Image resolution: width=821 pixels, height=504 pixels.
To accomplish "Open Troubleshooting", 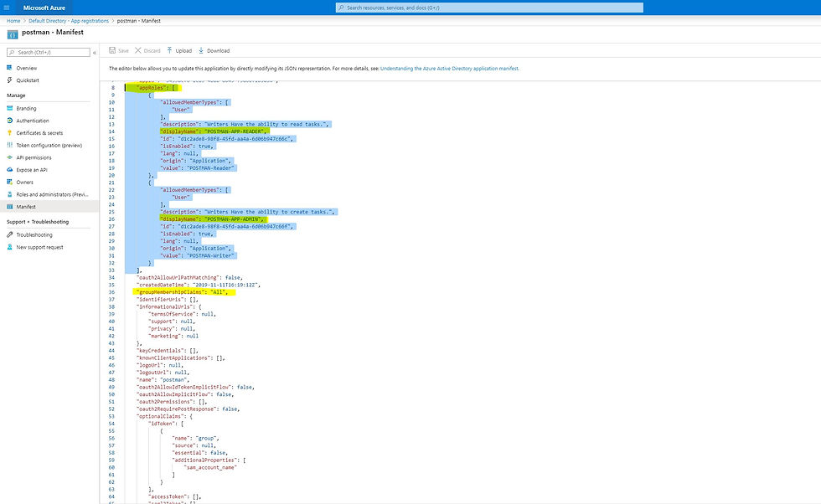I will (x=34, y=235).
